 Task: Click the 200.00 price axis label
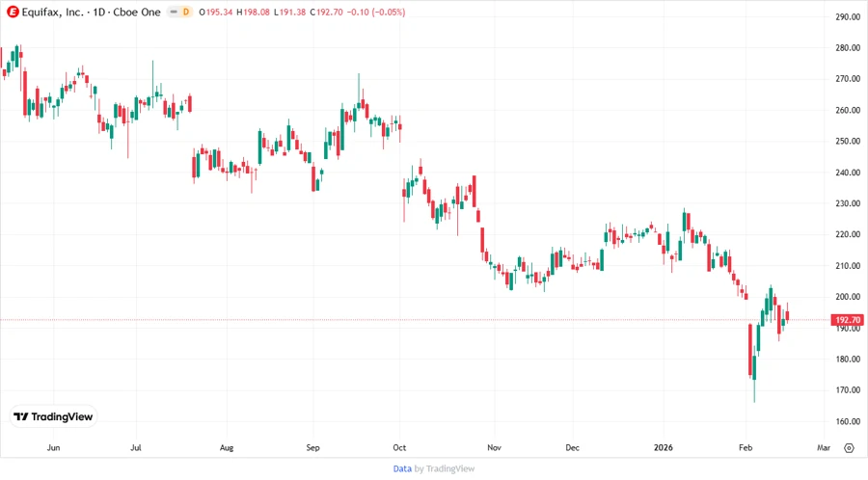(x=848, y=297)
